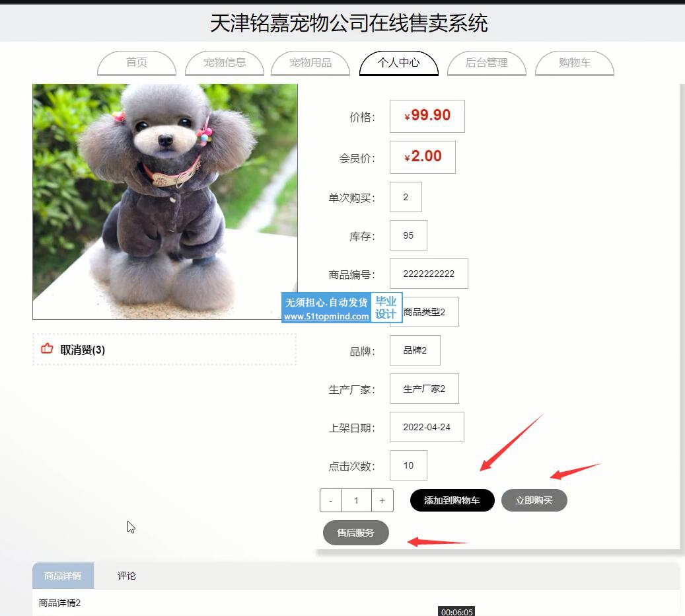
Task: Click the quantity input field showing 1
Action: 357,500
